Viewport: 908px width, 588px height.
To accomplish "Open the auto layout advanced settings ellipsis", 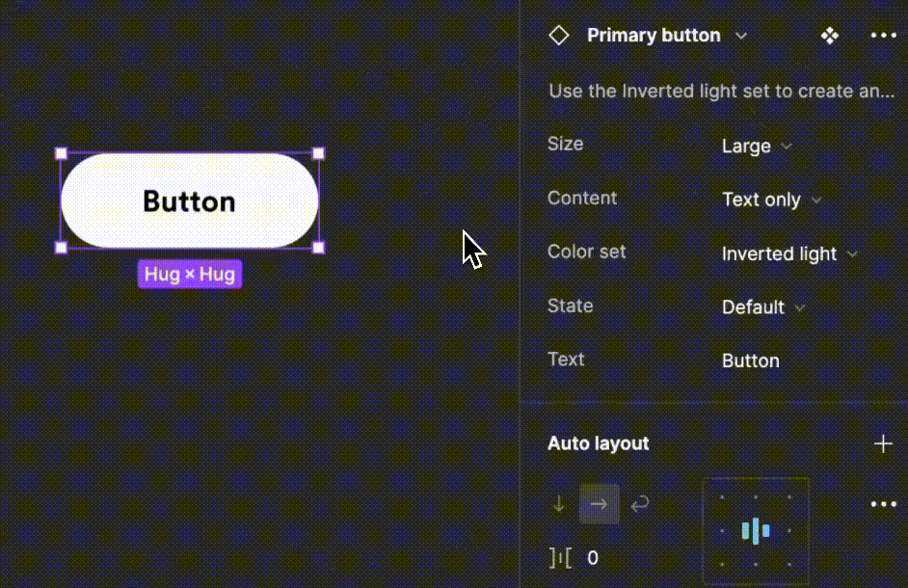I will point(883,504).
